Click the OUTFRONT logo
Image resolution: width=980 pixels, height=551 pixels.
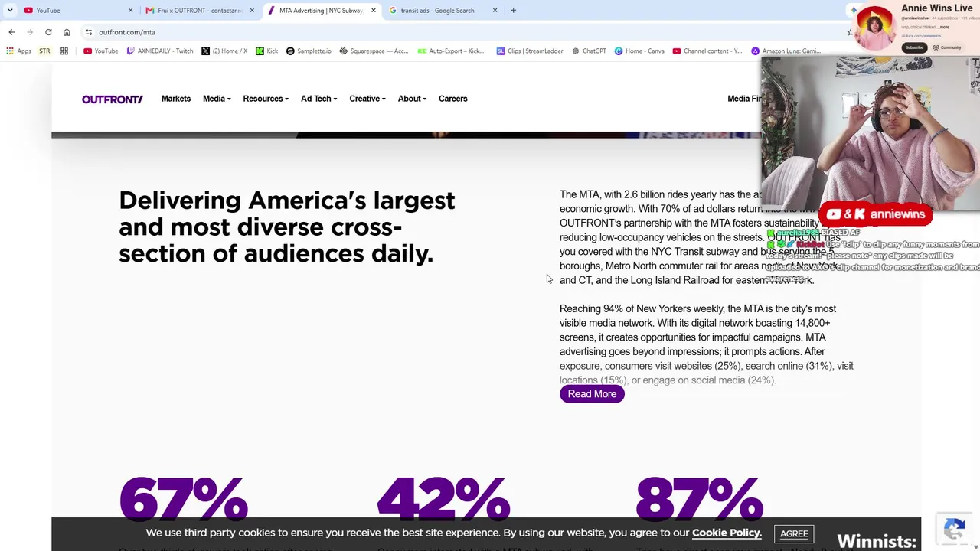point(113,99)
